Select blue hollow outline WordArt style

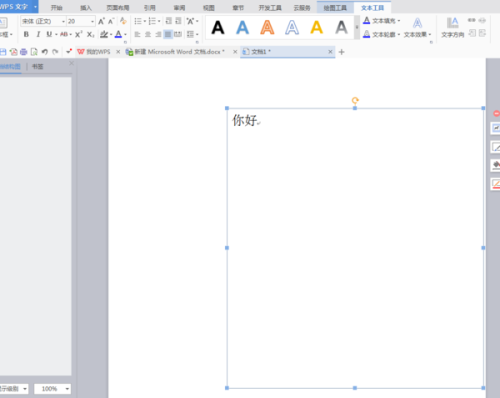292,28
